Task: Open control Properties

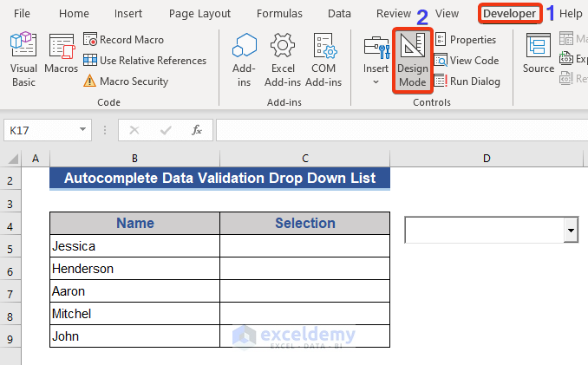Action: (466, 39)
